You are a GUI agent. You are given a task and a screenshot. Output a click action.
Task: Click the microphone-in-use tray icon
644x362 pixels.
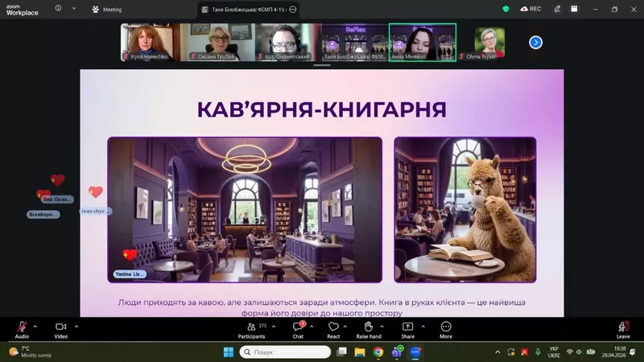click(x=538, y=352)
